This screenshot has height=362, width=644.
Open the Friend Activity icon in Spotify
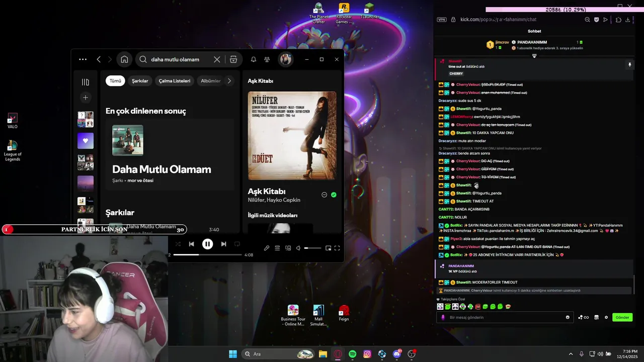tap(267, 59)
